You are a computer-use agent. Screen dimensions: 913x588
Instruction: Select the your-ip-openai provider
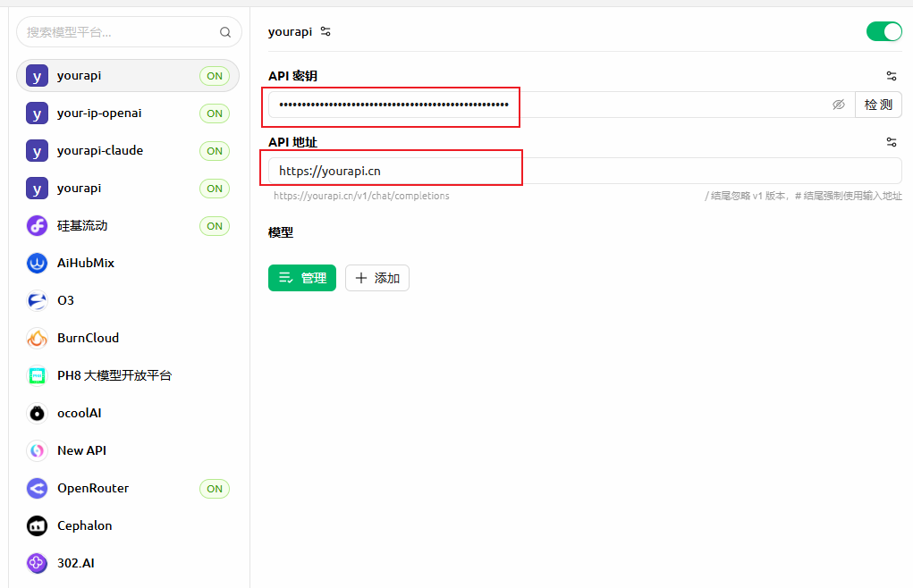[128, 113]
